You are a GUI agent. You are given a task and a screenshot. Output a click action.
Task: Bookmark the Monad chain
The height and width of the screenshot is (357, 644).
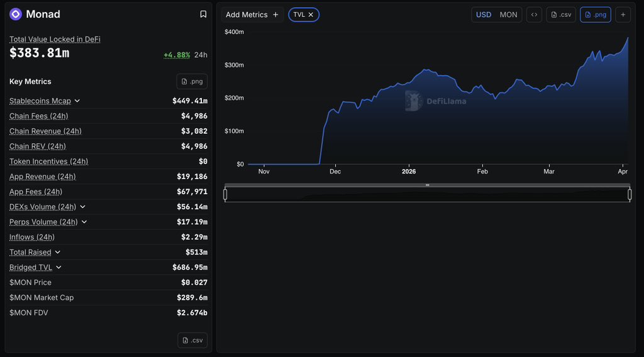203,14
